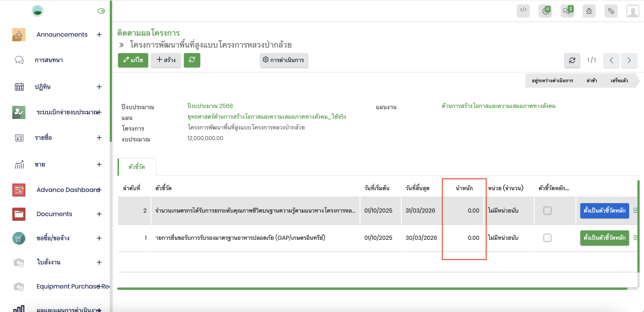This screenshot has width=644, height=312.
Task: Open the conversations icon with badge 2
Action: (567, 11)
